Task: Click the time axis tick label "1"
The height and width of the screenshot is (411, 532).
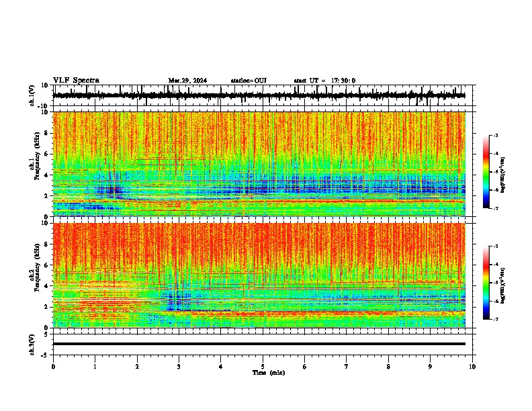Action: pyautogui.click(x=95, y=367)
